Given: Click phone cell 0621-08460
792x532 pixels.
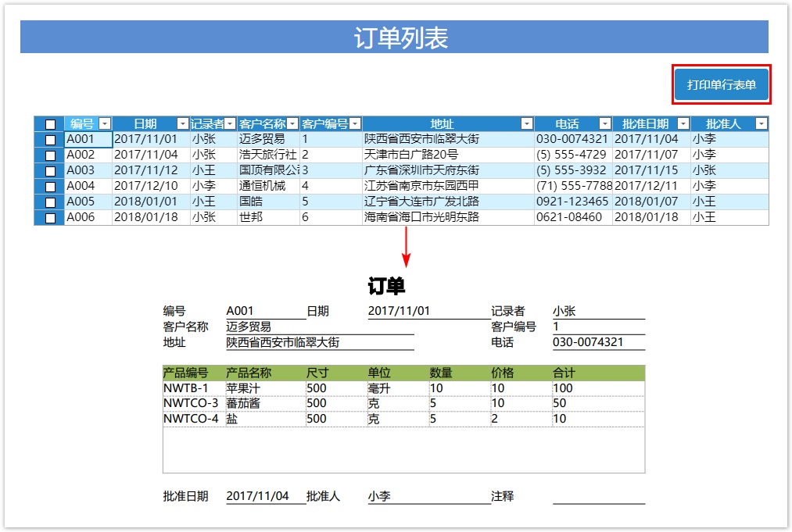Looking at the screenshot, I should (573, 217).
